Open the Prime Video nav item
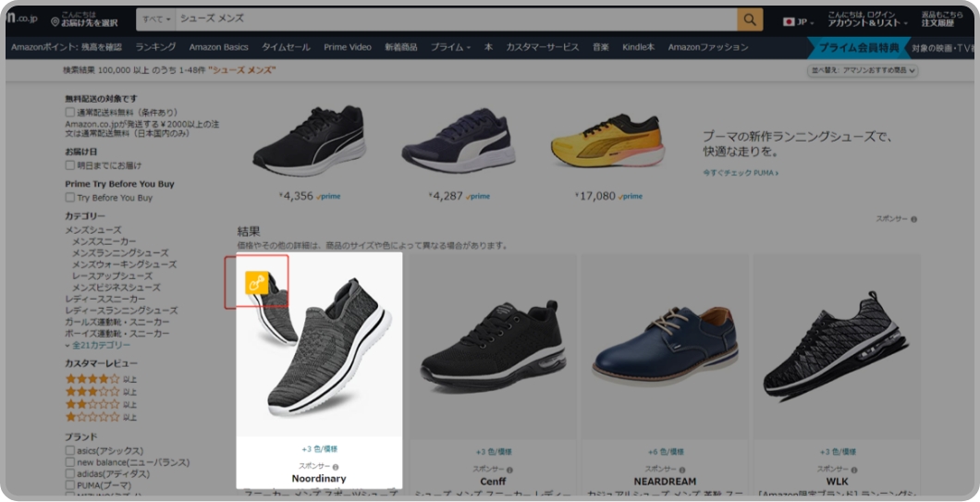980x502 pixels. tap(348, 47)
